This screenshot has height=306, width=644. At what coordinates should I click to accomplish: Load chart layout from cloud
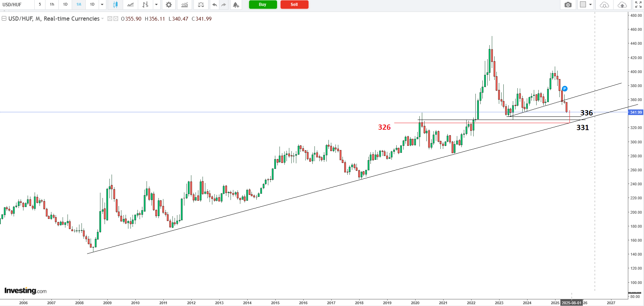point(604,5)
